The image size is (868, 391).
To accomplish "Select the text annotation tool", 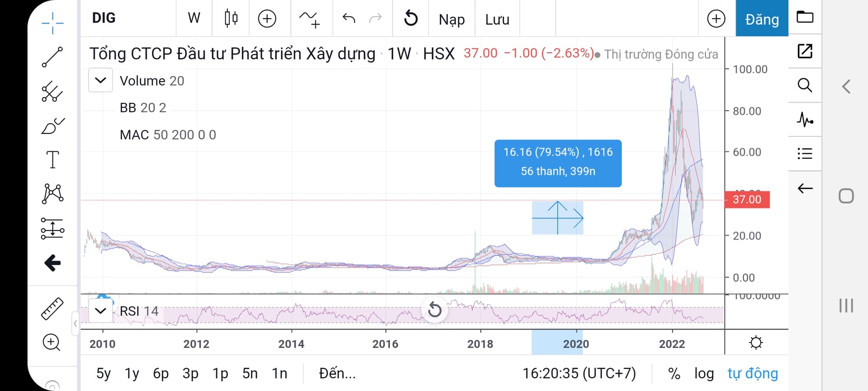I will click(52, 160).
